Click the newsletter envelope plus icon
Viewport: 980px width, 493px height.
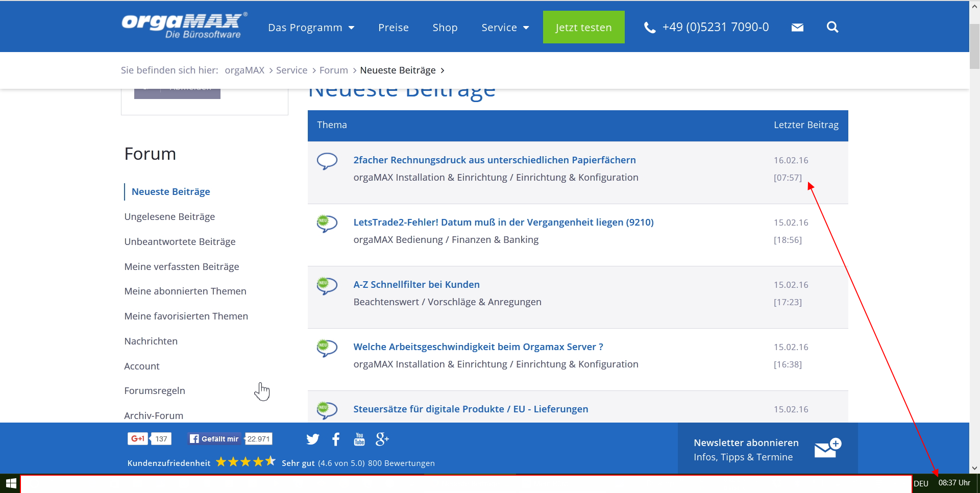(x=828, y=448)
